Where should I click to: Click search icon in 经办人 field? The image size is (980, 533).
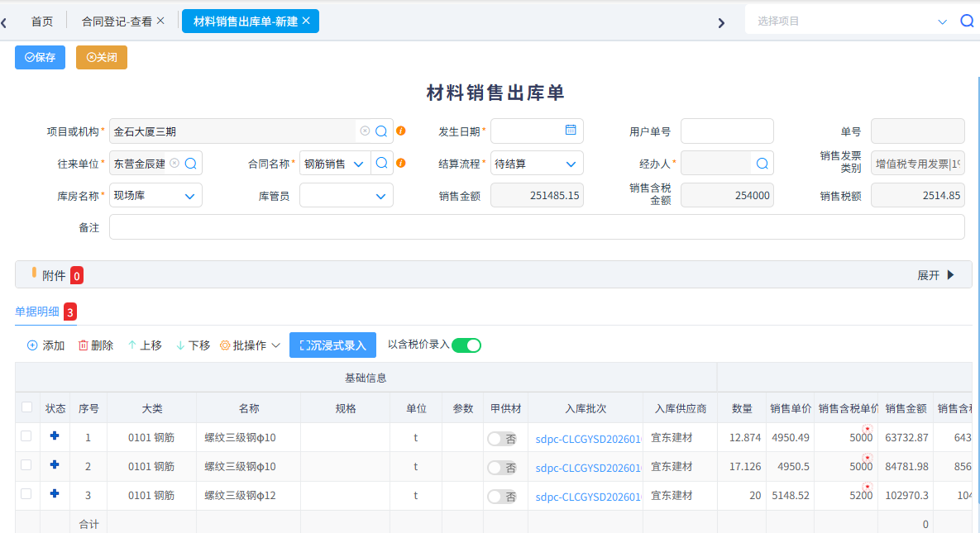coord(762,164)
